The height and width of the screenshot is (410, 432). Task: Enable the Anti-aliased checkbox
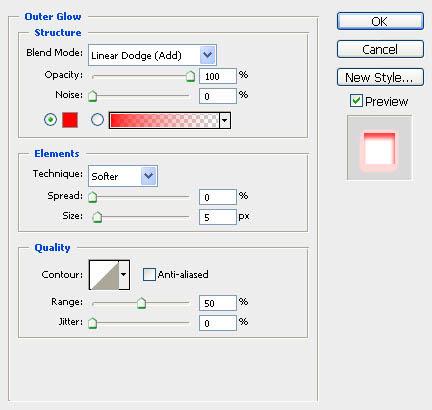pyautogui.click(x=149, y=275)
